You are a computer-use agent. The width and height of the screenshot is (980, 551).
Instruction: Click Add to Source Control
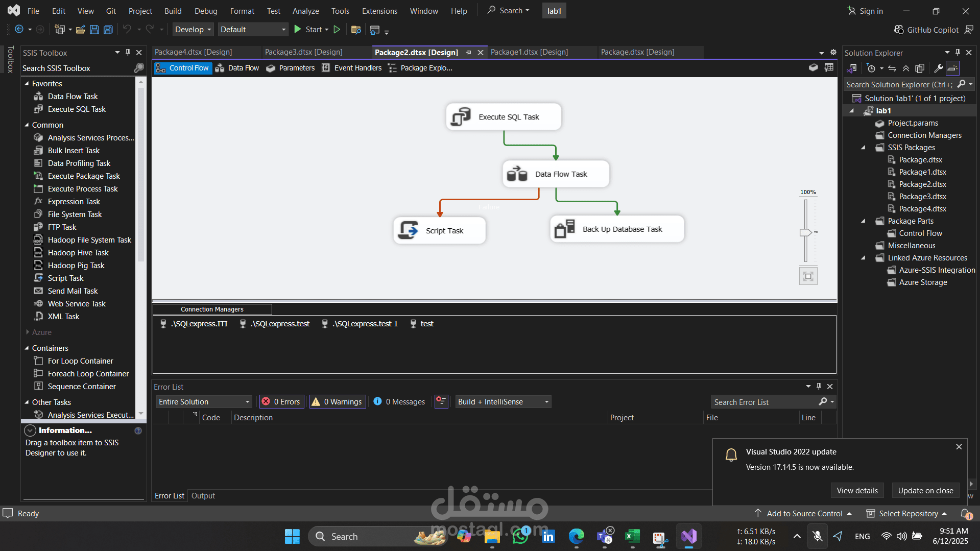pyautogui.click(x=803, y=514)
